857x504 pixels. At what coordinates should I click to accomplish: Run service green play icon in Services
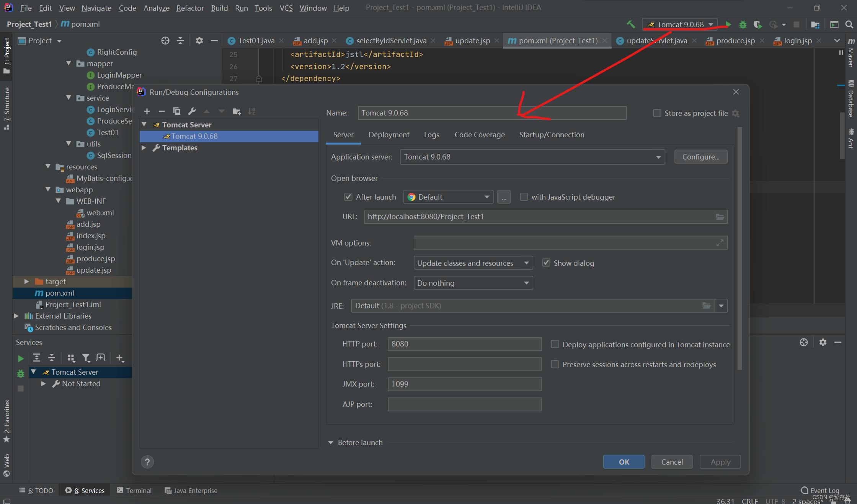[21, 358]
